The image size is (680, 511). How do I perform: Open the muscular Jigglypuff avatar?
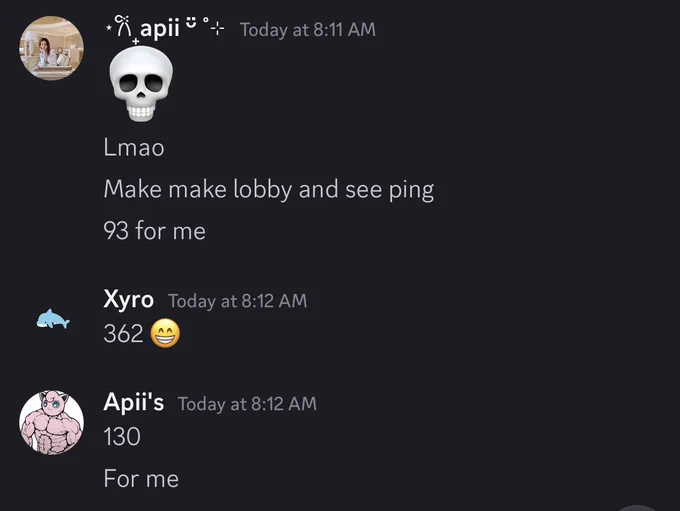pos(51,422)
